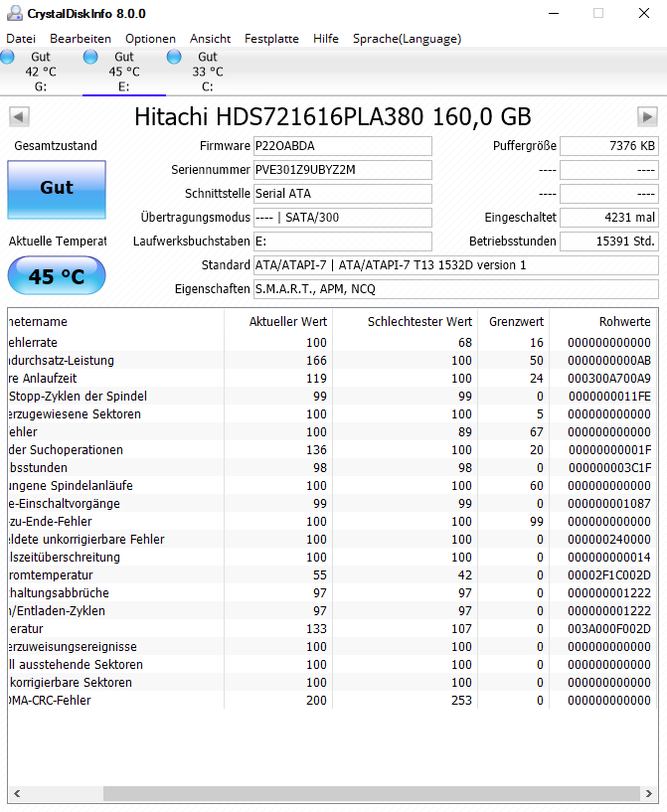Image resolution: width=667 pixels, height=812 pixels.
Task: Click the Gut health status button
Action: click(x=57, y=189)
